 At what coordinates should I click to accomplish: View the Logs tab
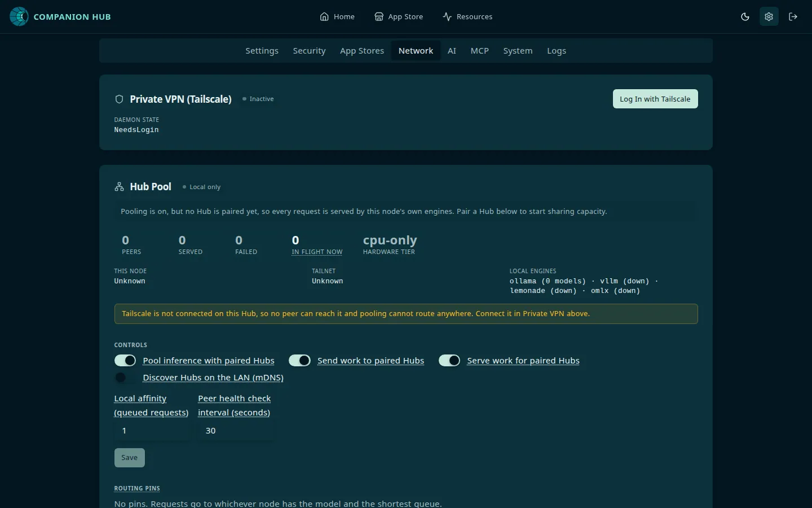click(x=557, y=51)
